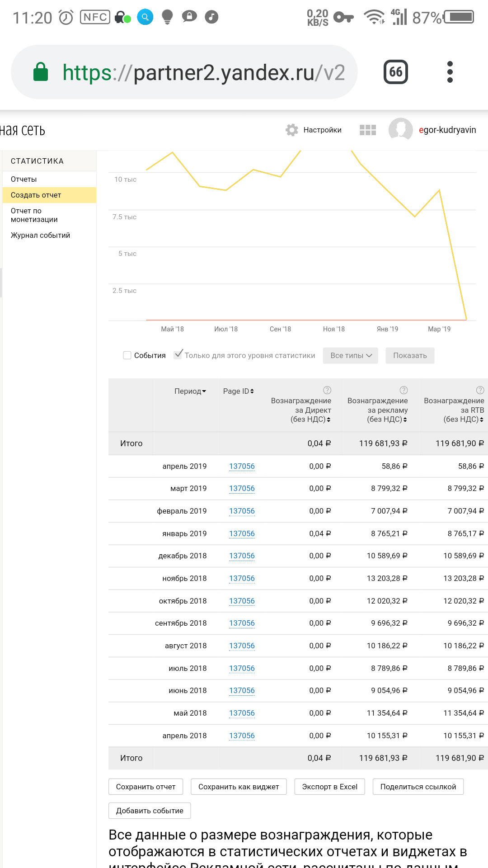The width and height of the screenshot is (488, 868).
Task: Sort by the Период column header
Action: coord(190,391)
